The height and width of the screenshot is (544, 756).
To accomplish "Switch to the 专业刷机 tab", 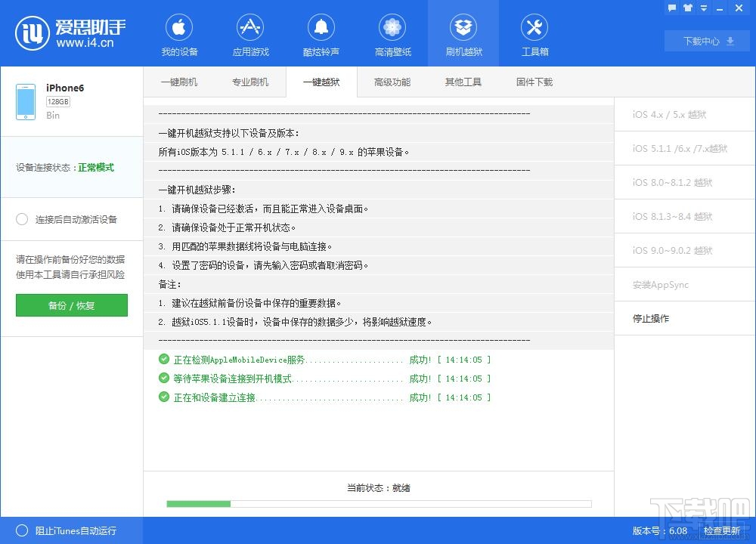I will [251, 82].
